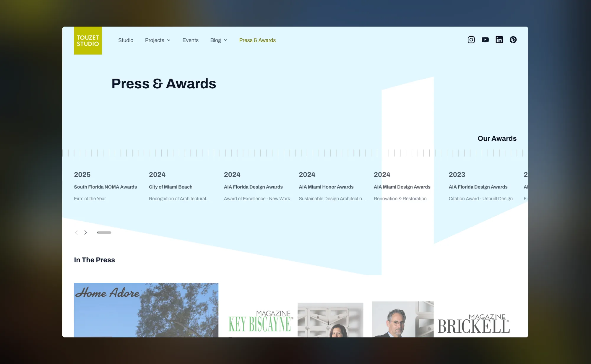This screenshot has width=591, height=364.
Task: Open the LinkedIn page icon
Action: [499, 40]
